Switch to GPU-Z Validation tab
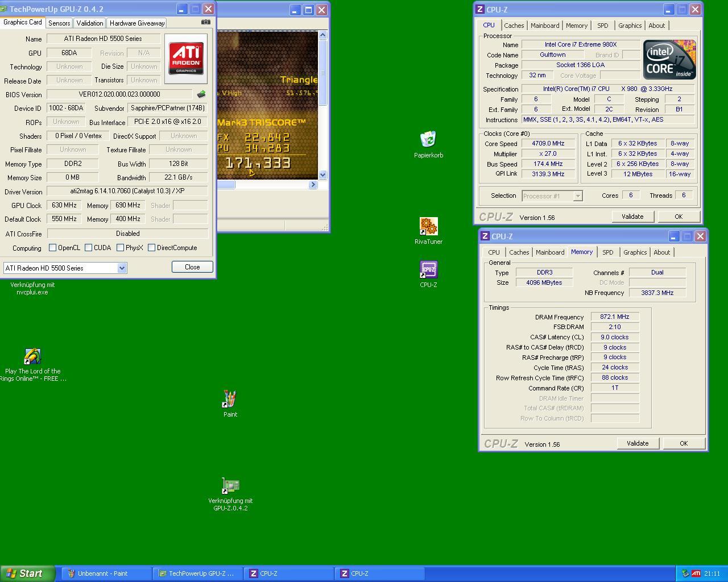This screenshot has height=582, width=728. 90,23
